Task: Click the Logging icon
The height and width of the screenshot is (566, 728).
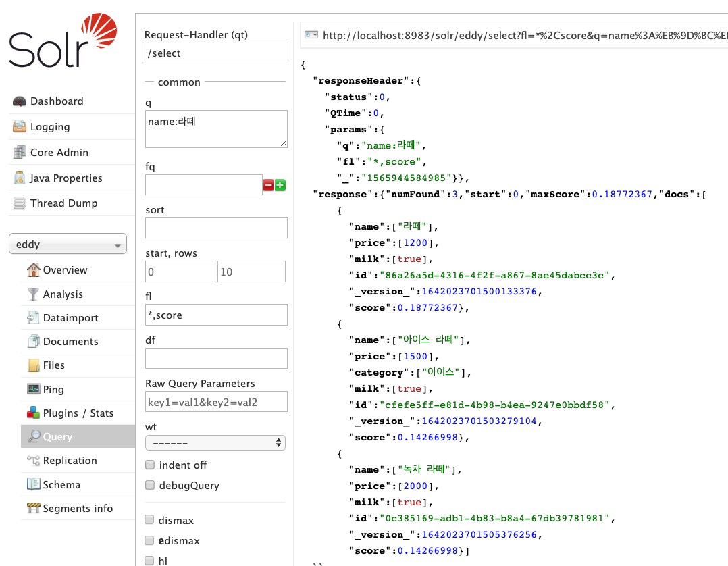Action: [x=20, y=126]
